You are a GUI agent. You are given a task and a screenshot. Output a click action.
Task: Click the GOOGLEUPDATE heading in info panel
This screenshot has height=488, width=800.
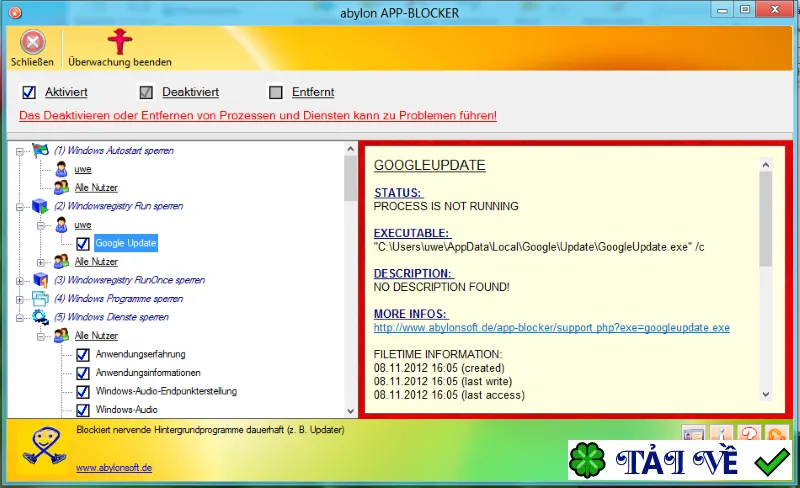point(430,165)
